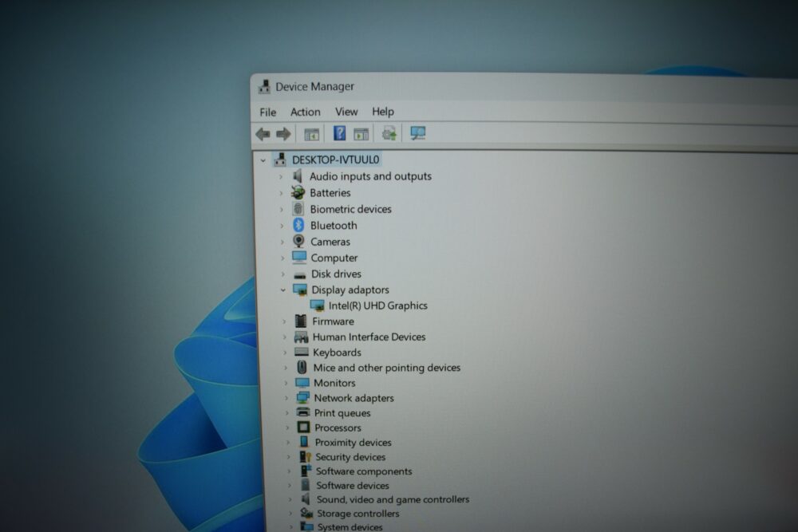Screen dimensions: 798x532
Task: Click the Processors icon
Action: pyautogui.click(x=304, y=428)
